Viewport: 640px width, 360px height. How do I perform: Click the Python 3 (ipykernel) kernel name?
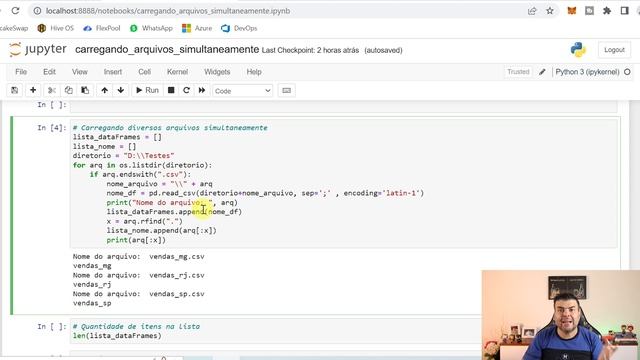(x=587, y=72)
